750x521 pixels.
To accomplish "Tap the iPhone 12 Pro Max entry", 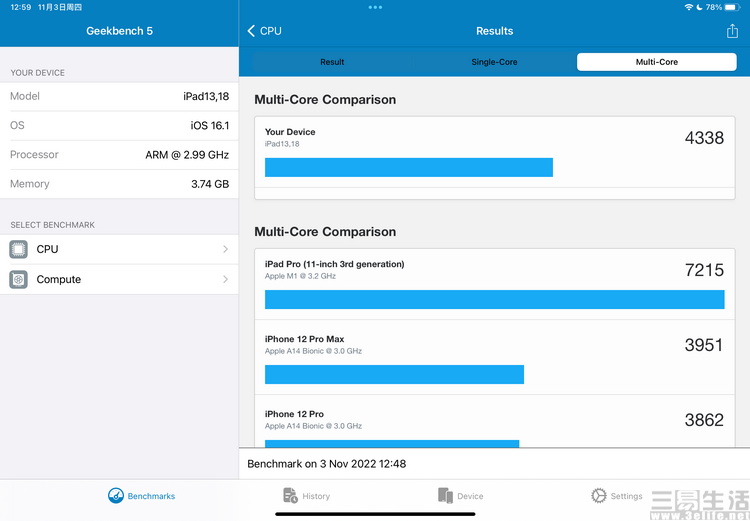I will click(x=495, y=357).
